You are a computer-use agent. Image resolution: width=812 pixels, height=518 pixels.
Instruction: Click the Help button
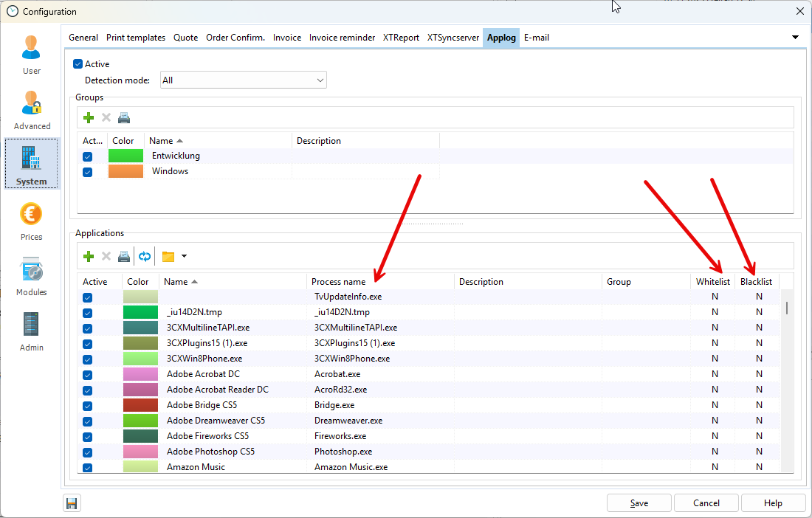pyautogui.click(x=773, y=503)
